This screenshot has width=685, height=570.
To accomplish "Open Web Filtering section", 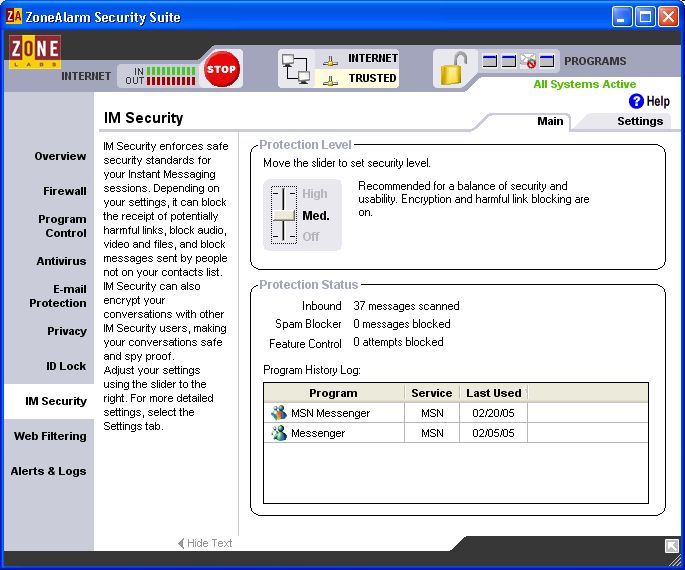I will point(50,436).
